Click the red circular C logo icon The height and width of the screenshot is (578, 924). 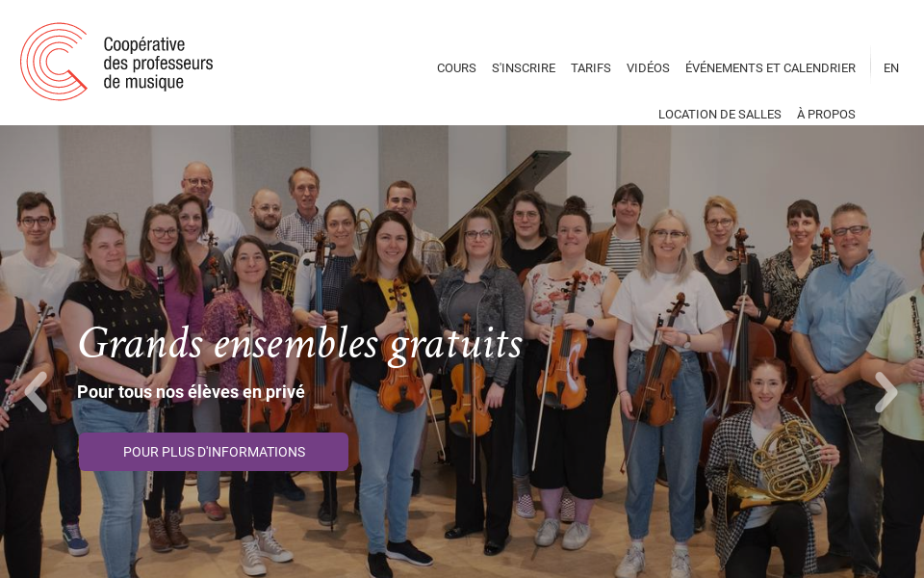click(54, 62)
